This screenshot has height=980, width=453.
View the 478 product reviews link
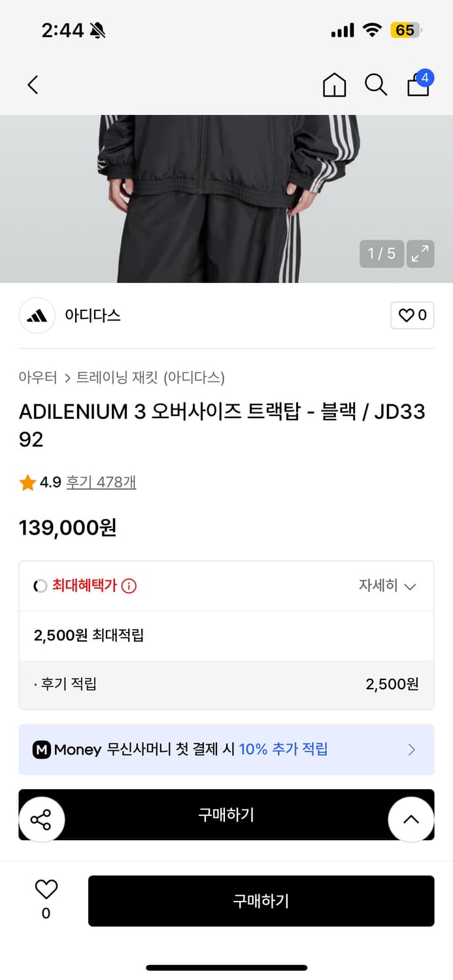tap(101, 483)
